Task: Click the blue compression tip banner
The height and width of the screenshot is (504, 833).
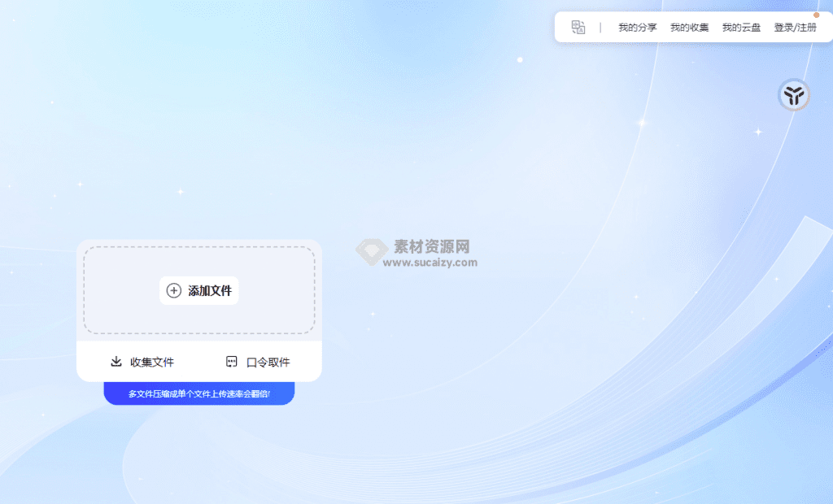Action: pos(198,393)
